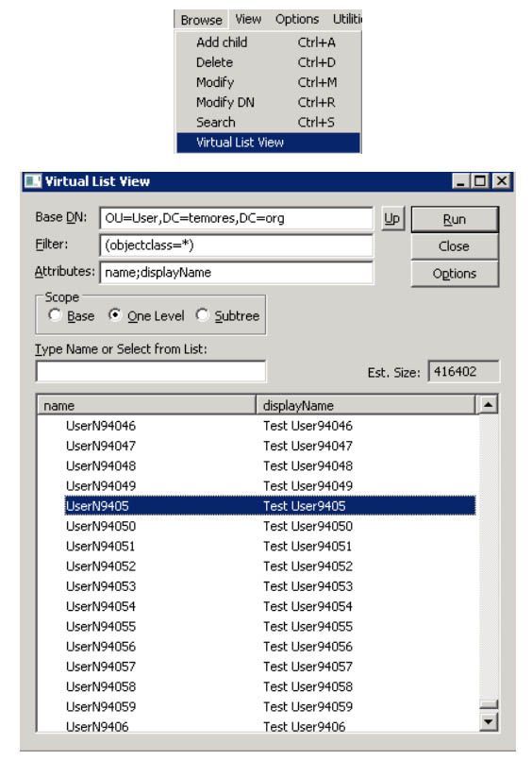The image size is (532, 760).
Task: Click the Run button
Action: (455, 220)
